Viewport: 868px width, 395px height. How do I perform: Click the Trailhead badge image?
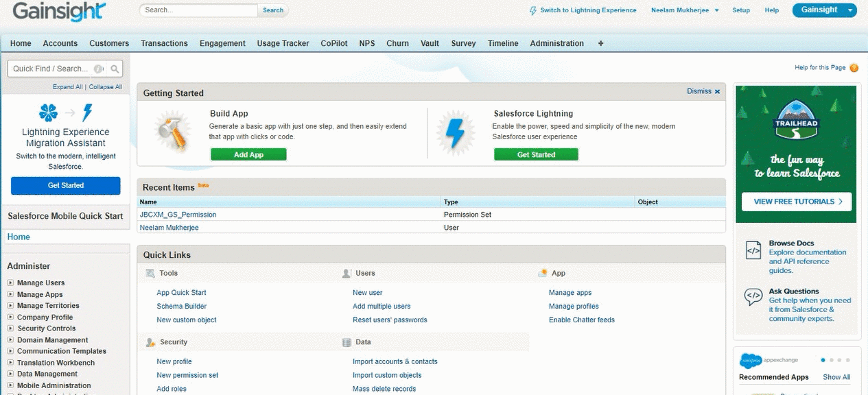(797, 121)
